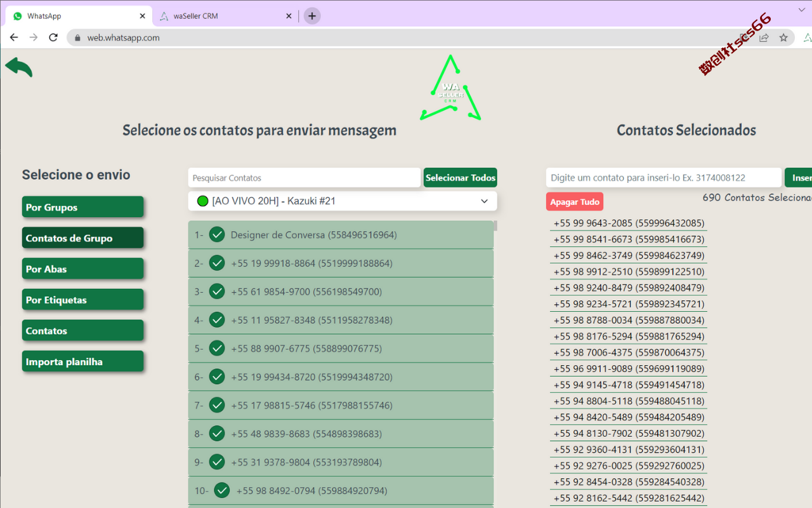The image size is (812, 508).
Task: Select Contatos sending option
Action: (82, 331)
